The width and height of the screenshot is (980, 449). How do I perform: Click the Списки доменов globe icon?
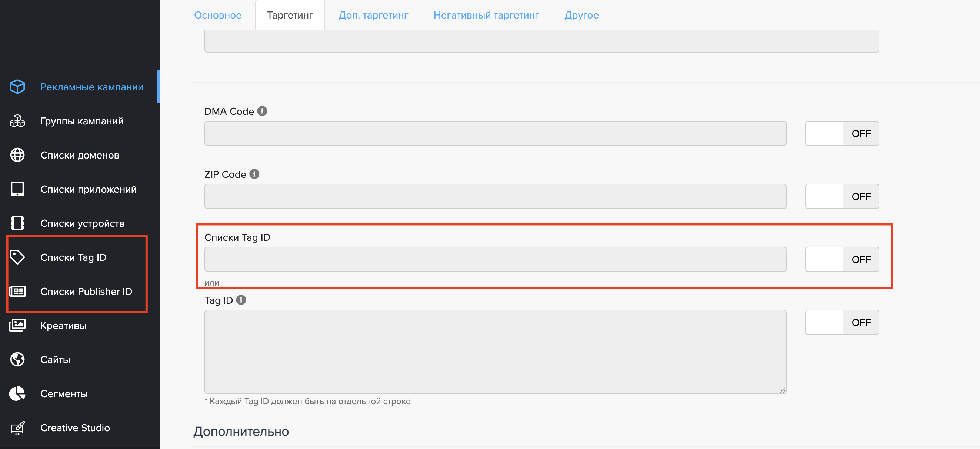tap(17, 155)
